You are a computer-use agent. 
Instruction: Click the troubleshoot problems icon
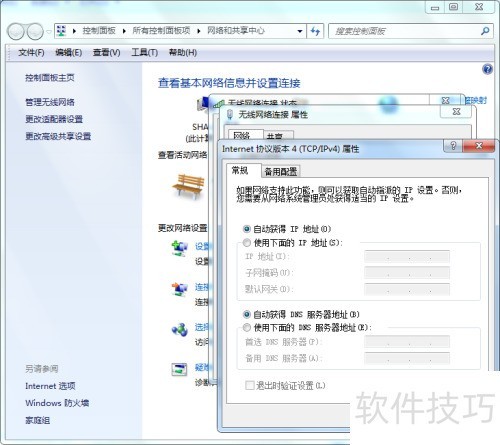tap(179, 369)
